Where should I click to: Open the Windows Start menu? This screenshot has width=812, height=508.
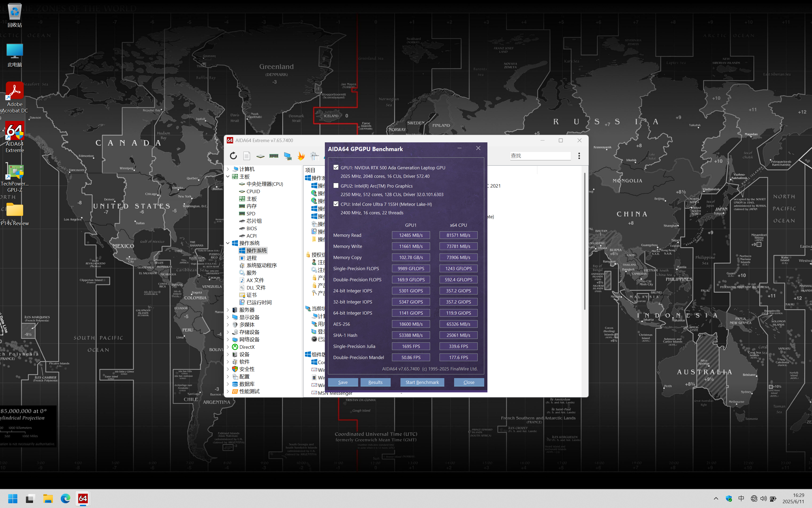(13, 498)
